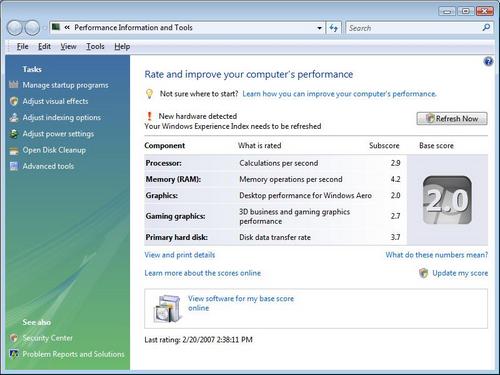Image resolution: width=500 pixels, height=375 pixels.
Task: Click the Advanced tools icon
Action: coord(14,166)
